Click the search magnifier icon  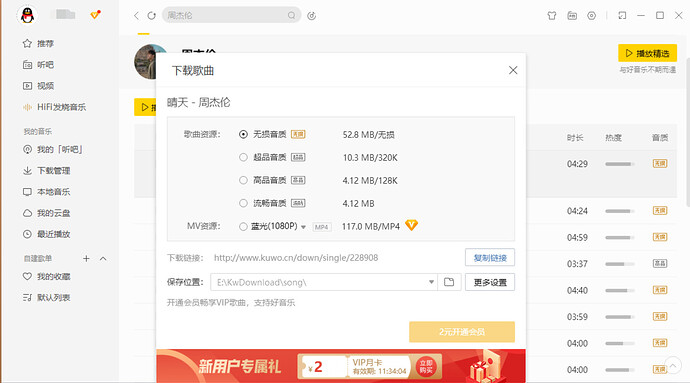[291, 15]
